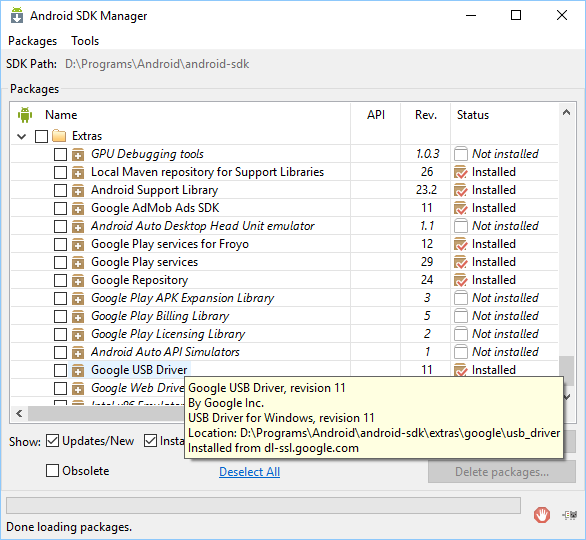Click the package icon beside Android Auto API Simulators
Screen dimensions: 586x540
[78, 352]
